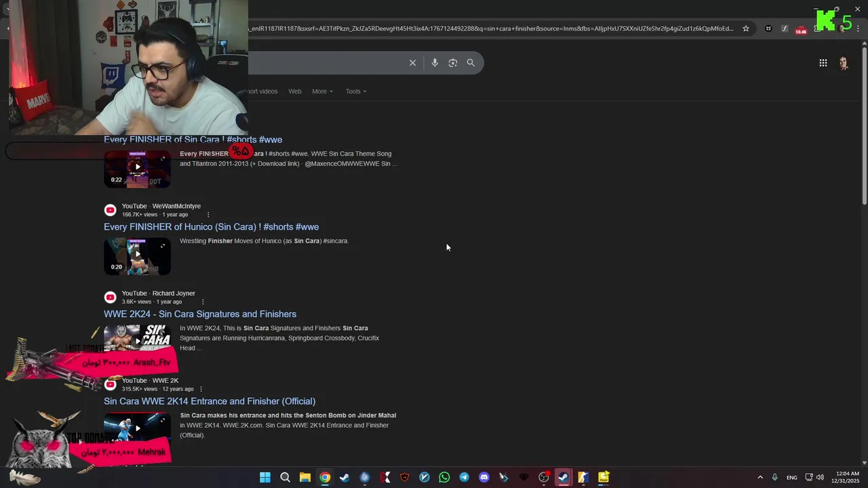Viewport: 868px width, 488px height.
Task: Show hidden system tray icons
Action: pyautogui.click(x=760, y=478)
